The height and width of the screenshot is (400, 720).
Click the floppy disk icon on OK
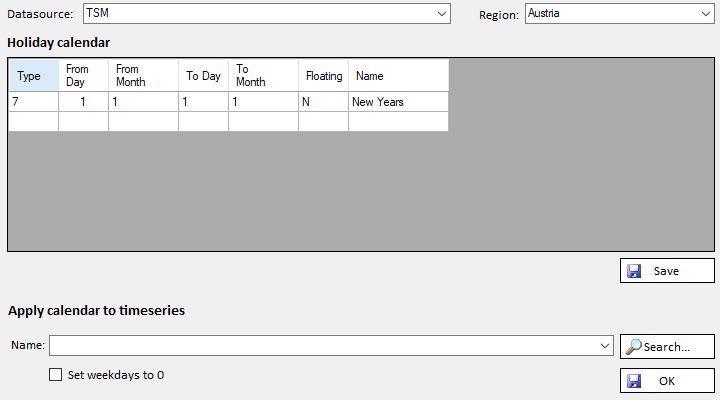pos(634,381)
